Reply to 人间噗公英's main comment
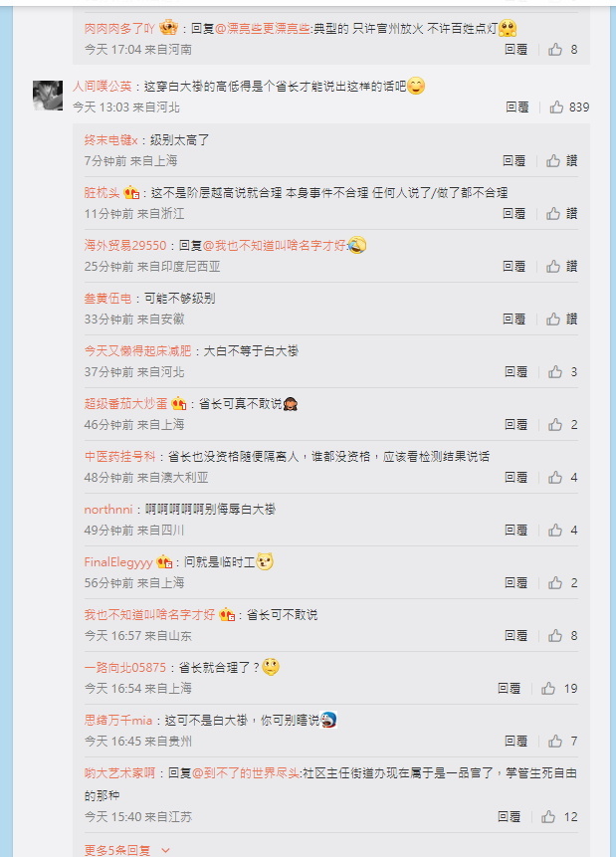 [516, 107]
